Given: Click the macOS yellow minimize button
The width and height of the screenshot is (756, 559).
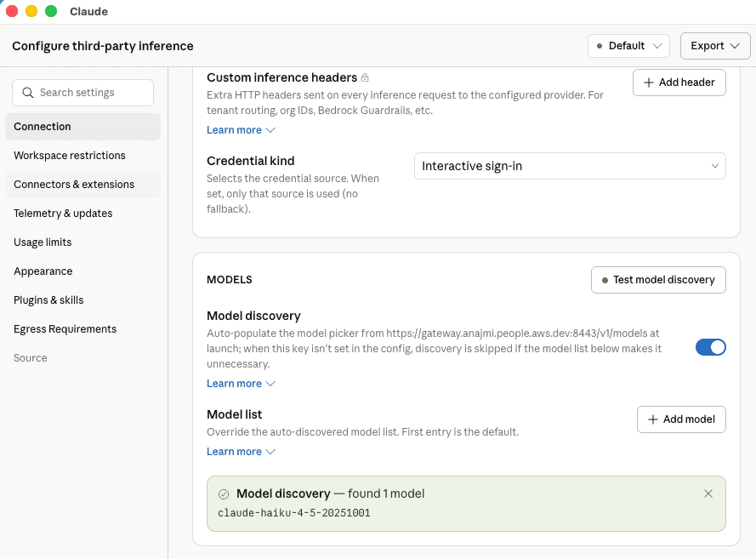Looking at the screenshot, I should coord(31,11).
